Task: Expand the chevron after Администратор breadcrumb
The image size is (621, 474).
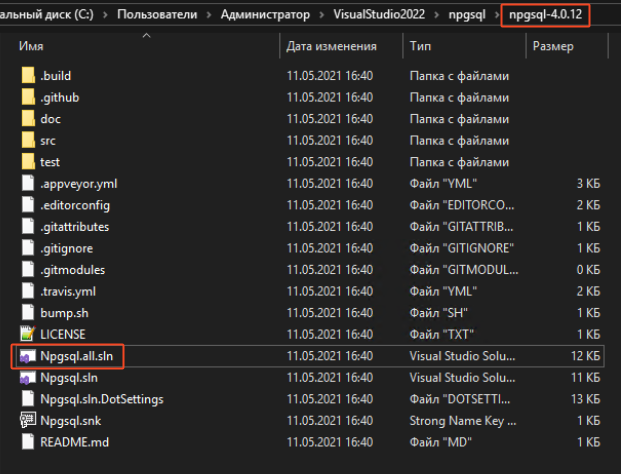Action: point(322,15)
